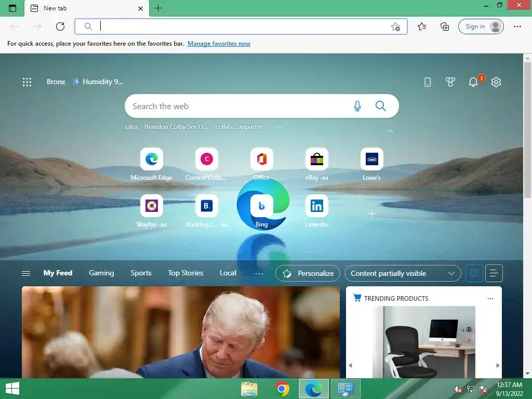
Task: Select the Gaming feed tab
Action: click(x=101, y=273)
